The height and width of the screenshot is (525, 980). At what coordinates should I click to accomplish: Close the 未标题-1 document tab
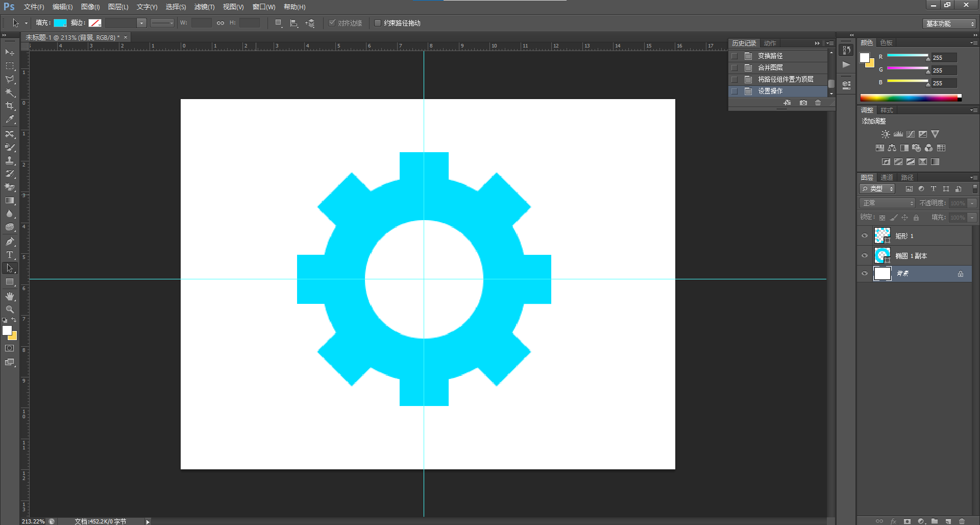[126, 37]
